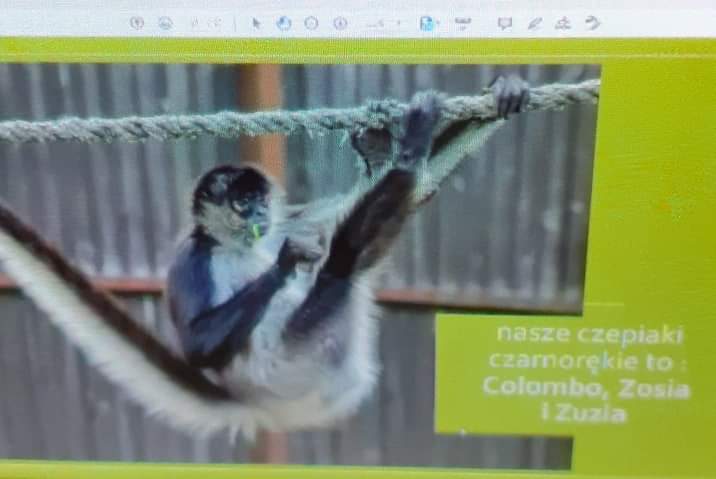Click the curved arrow icon at toolbar end
The image size is (716, 479).
click(593, 23)
